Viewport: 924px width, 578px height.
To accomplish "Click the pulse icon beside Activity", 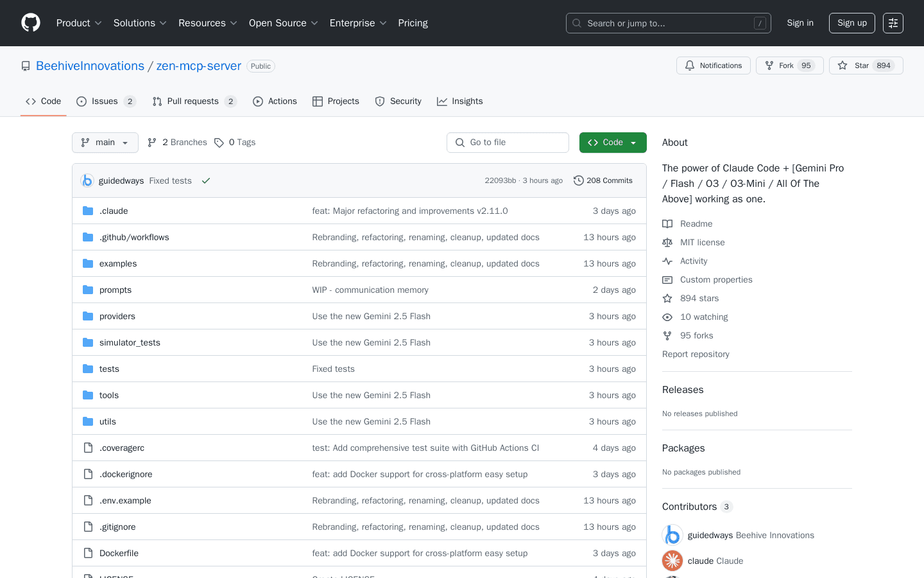I will pos(667,261).
